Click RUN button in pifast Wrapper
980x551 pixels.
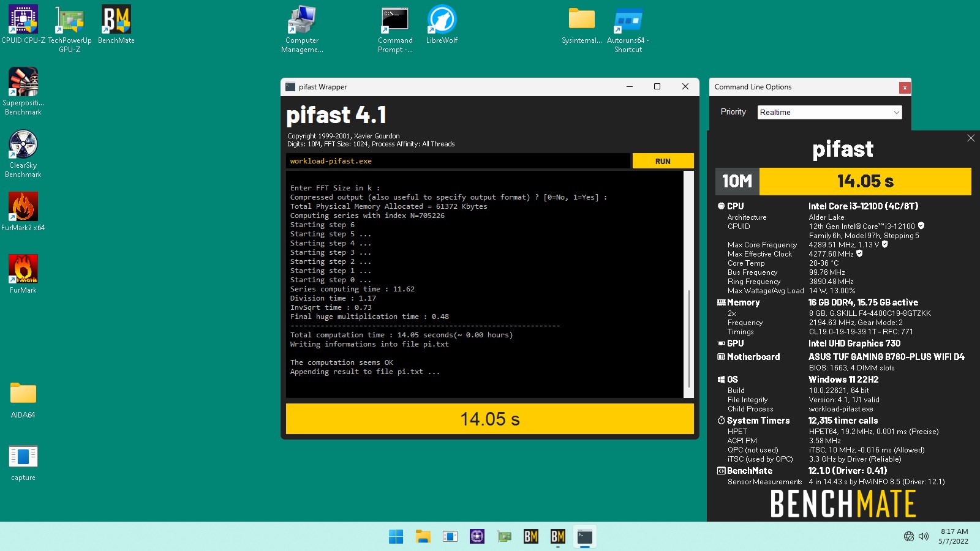663,161
